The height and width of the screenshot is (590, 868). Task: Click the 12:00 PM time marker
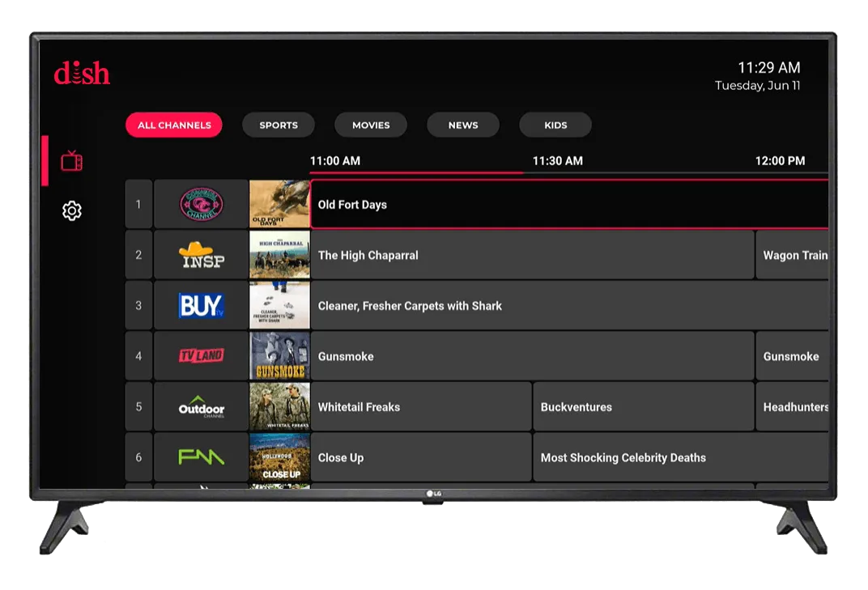tap(780, 161)
